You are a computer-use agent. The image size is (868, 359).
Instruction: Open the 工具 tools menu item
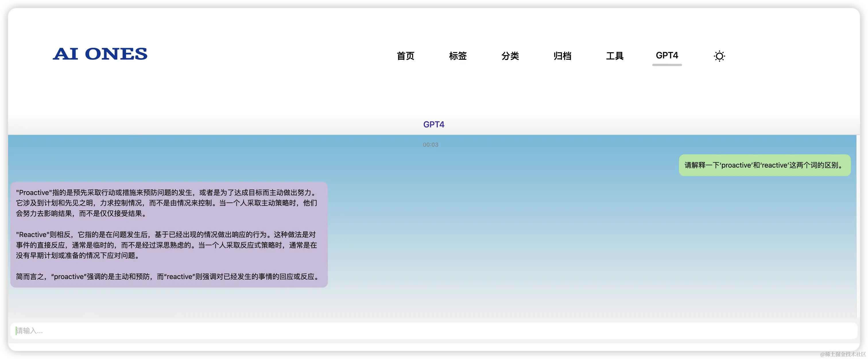615,56
